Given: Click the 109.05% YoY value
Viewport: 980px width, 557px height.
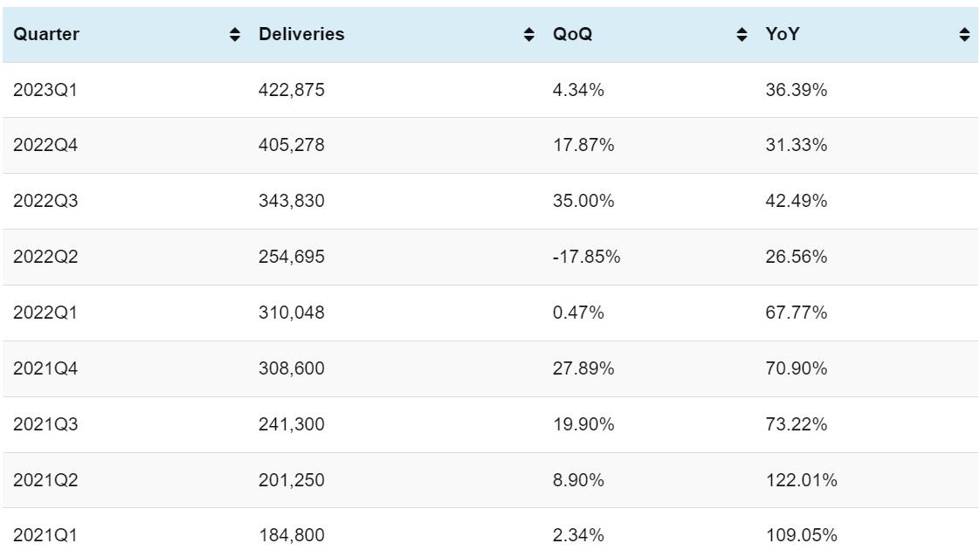Looking at the screenshot, I should coord(801,536).
